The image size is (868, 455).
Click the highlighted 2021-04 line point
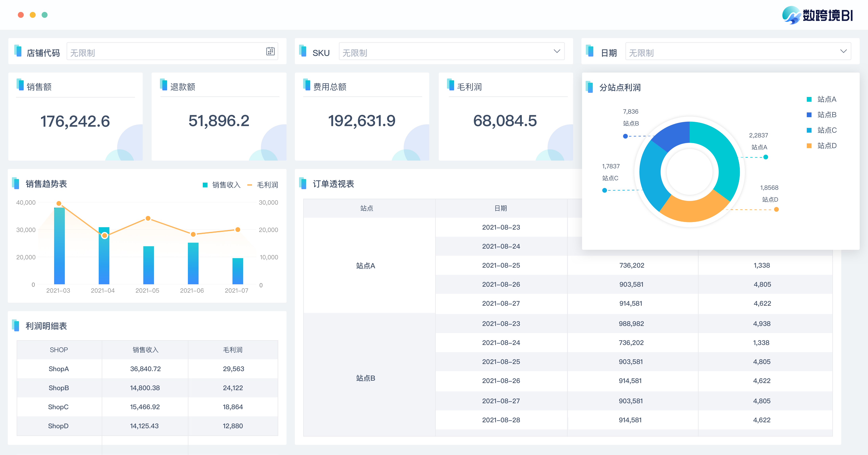[x=104, y=235]
